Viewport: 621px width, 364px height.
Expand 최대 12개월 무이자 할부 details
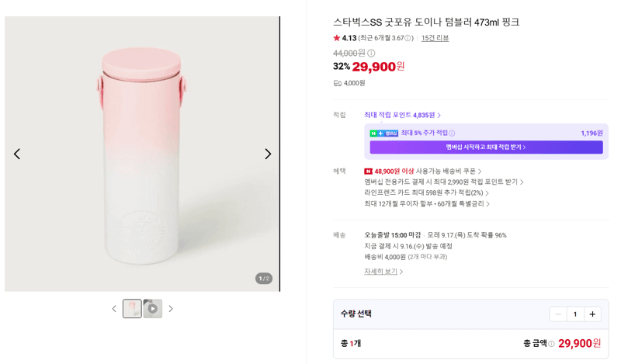click(427, 203)
